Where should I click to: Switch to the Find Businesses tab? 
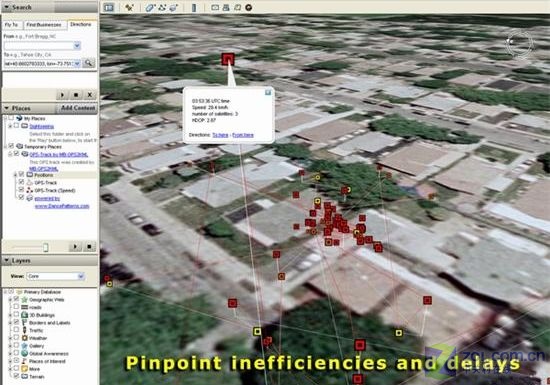44,25
